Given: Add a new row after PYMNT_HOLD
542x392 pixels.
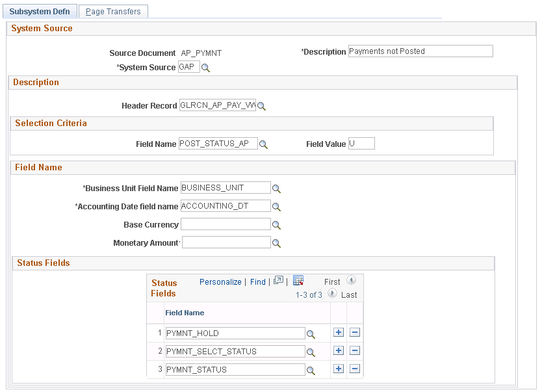Looking at the screenshot, I should click(x=338, y=332).
